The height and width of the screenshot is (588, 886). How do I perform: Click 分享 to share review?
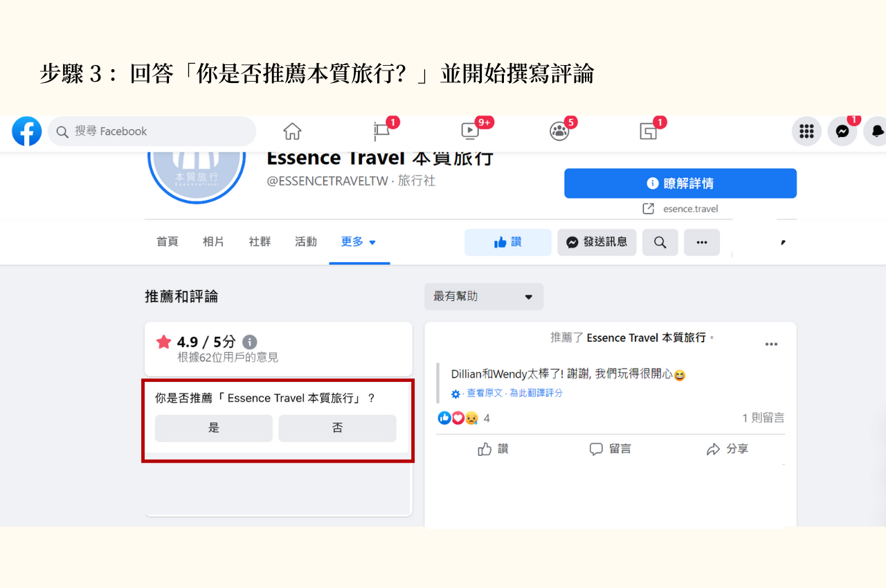coord(727,449)
